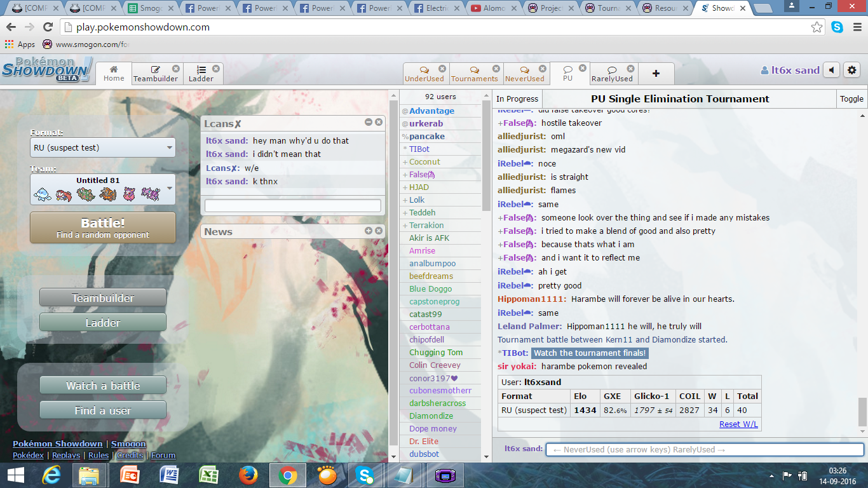
Task: Open the Replays footer link
Action: (66, 455)
